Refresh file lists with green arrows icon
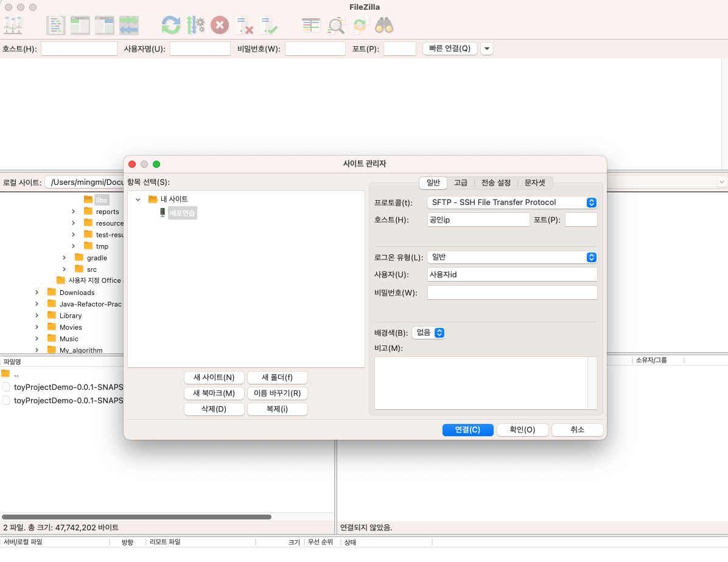728x562 pixels. pos(171,25)
